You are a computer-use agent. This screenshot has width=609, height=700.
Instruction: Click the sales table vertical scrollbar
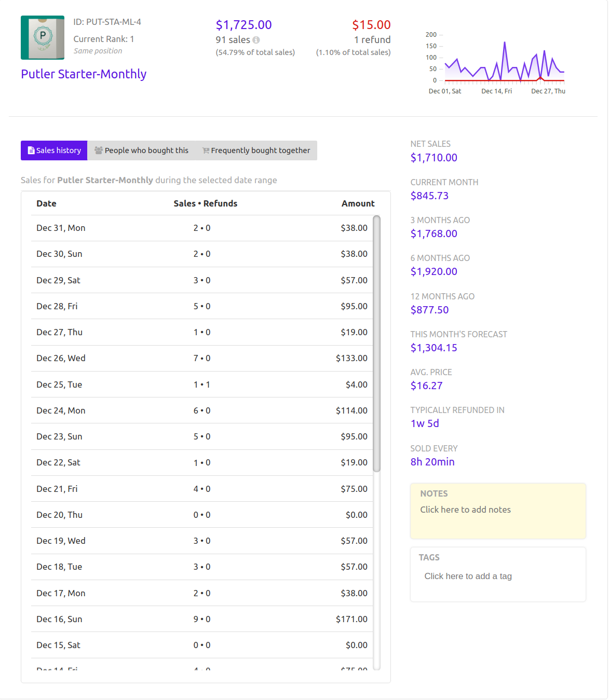[x=377, y=342]
